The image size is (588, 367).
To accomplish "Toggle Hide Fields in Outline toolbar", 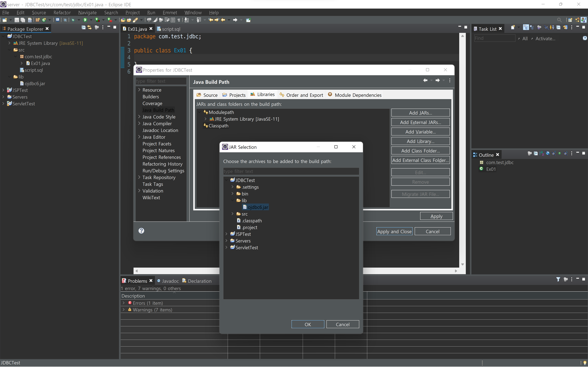I will tap(548, 153).
